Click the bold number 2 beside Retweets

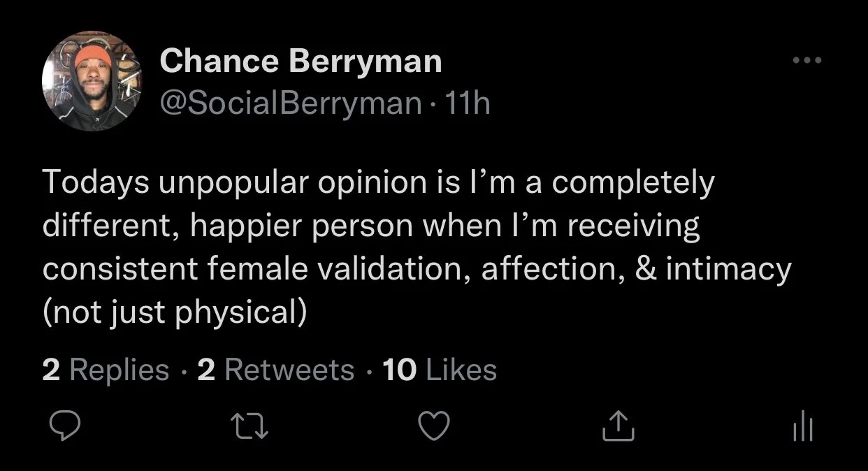[206, 370]
